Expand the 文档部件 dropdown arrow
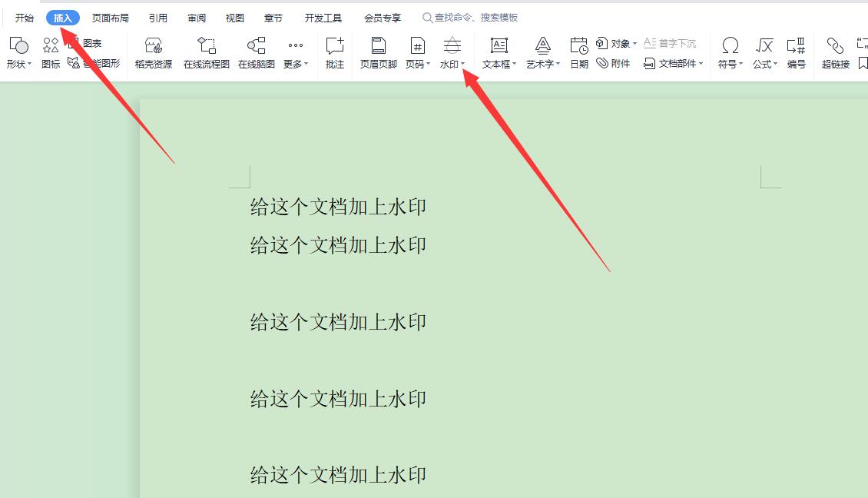Image resolution: width=868 pixels, height=498 pixels. tap(701, 64)
